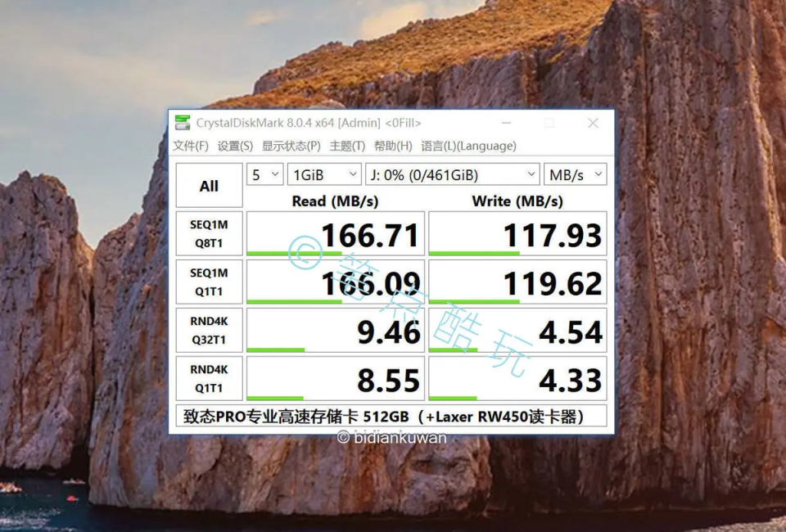786x532 pixels.
Task: Click the CrystalDiskMark app icon in title bar
Action: click(183, 123)
